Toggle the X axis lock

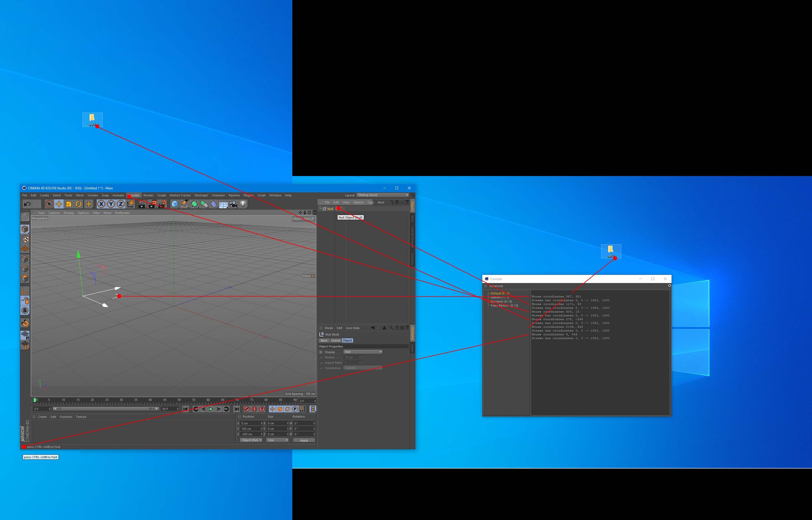pyautogui.click(x=101, y=204)
